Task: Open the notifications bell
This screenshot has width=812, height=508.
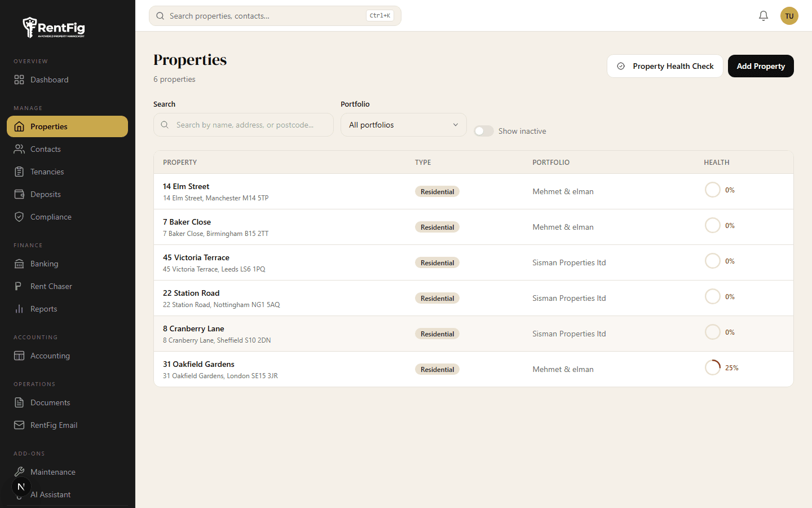Action: pos(764,15)
